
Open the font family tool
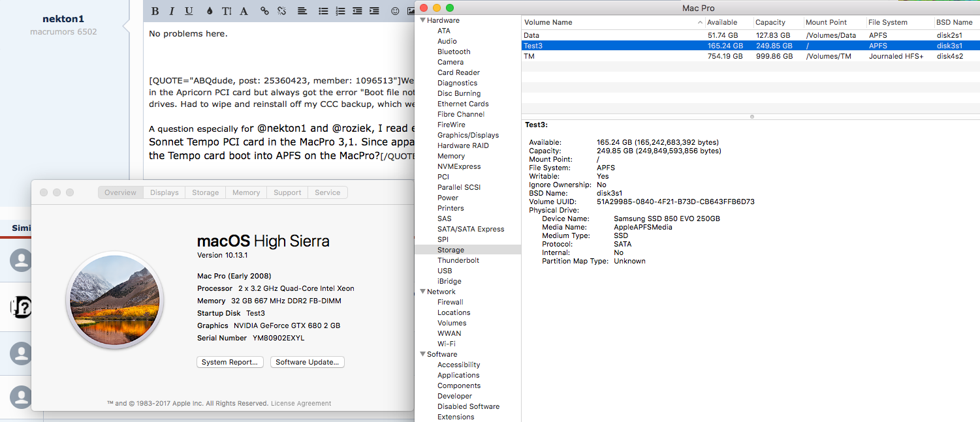244,11
